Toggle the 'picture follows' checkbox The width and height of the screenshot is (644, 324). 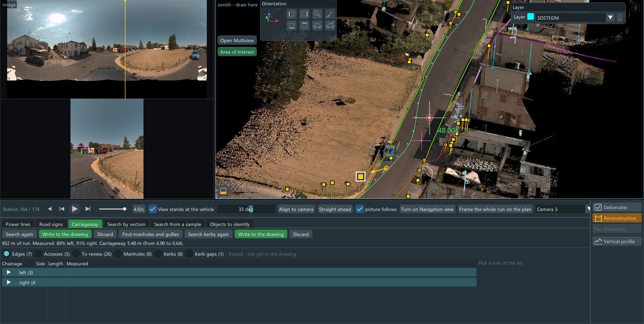[360, 209]
